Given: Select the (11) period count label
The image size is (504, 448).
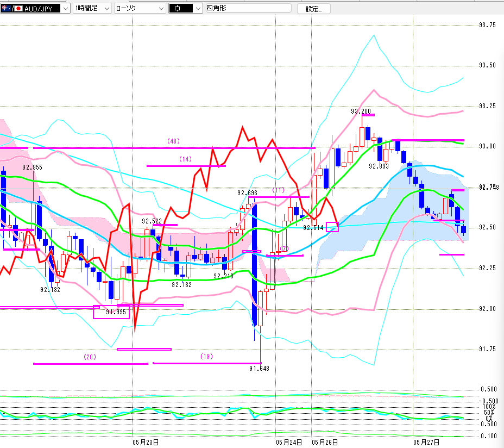Looking at the screenshot, I should click(279, 190).
